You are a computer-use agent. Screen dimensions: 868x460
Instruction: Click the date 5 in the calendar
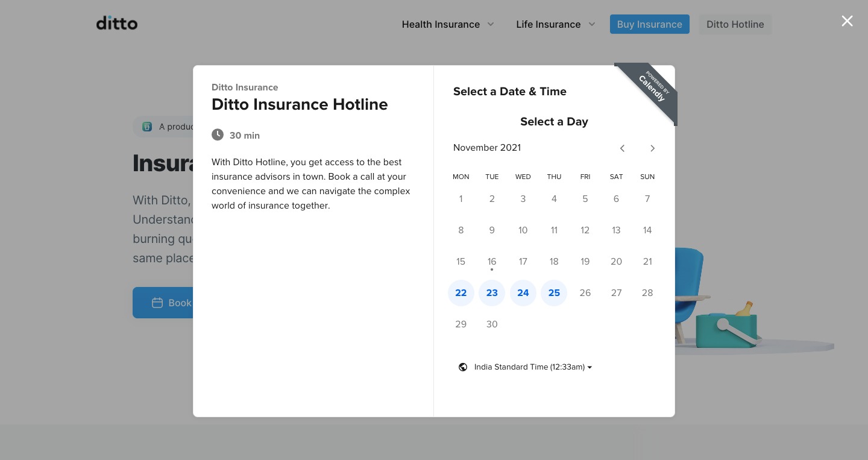click(585, 199)
